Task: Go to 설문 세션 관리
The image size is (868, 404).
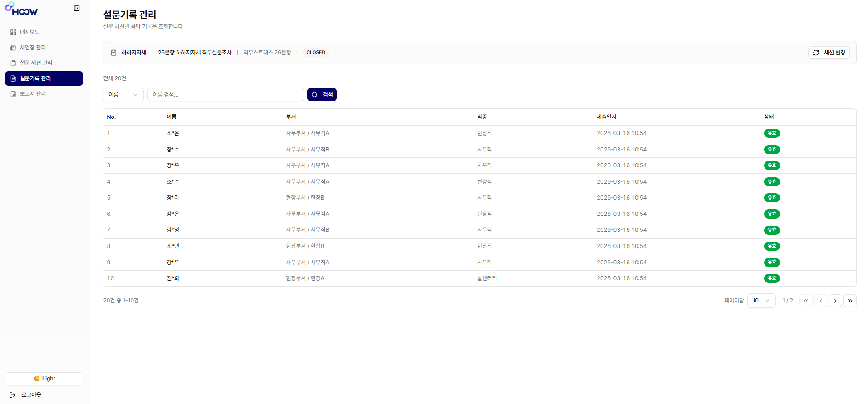Action: click(x=44, y=63)
